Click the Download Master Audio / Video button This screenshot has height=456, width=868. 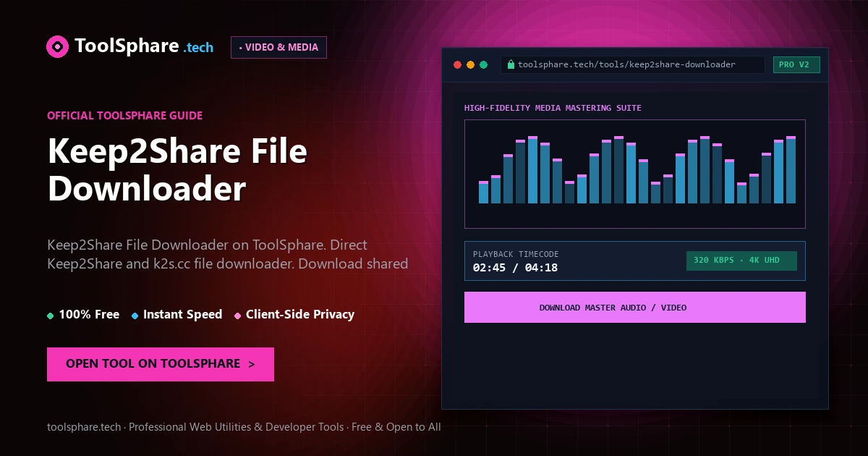(x=634, y=308)
